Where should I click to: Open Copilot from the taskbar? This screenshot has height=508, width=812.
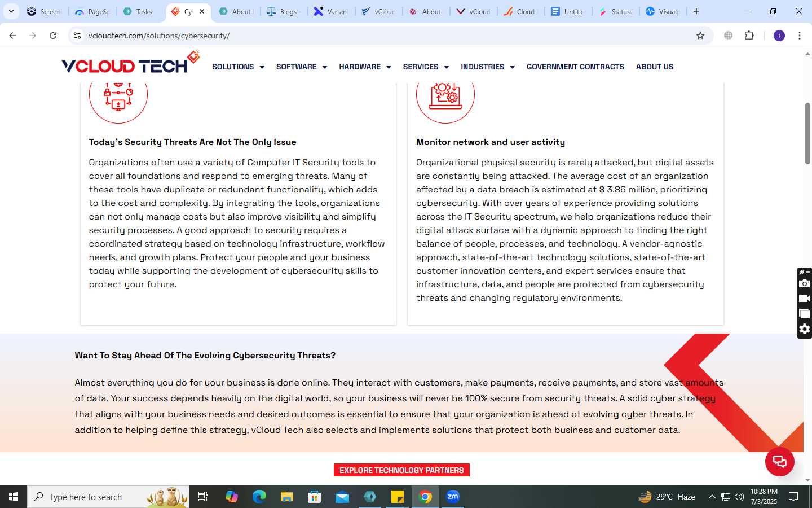232,497
